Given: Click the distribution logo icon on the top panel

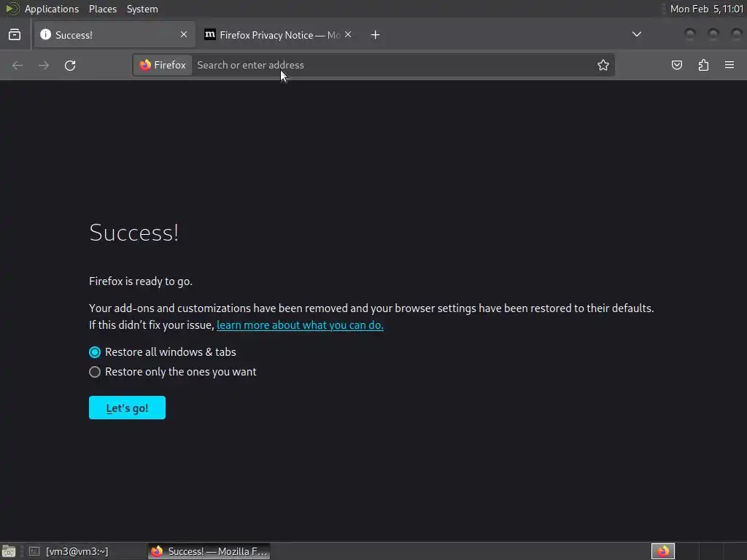Looking at the screenshot, I should pyautogui.click(x=12, y=9).
